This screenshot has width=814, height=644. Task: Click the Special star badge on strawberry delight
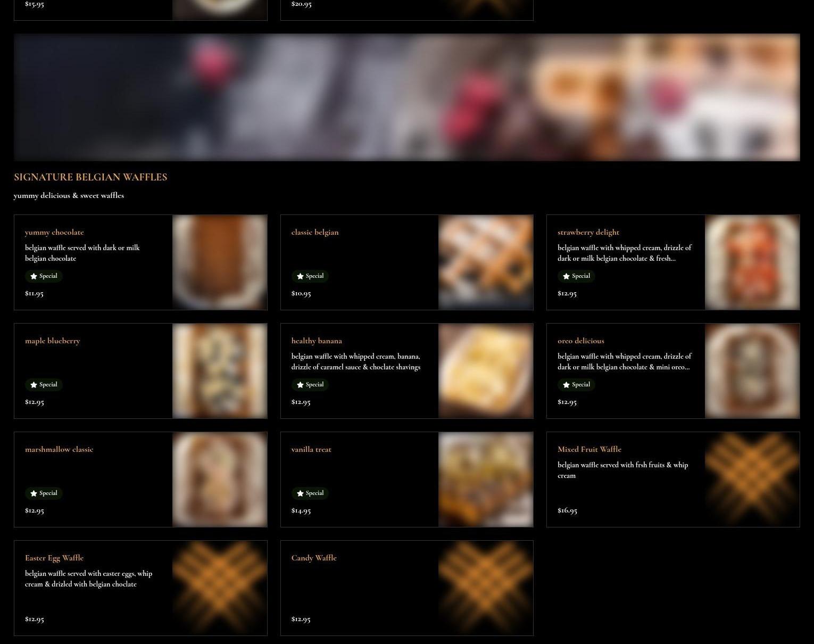tap(576, 276)
